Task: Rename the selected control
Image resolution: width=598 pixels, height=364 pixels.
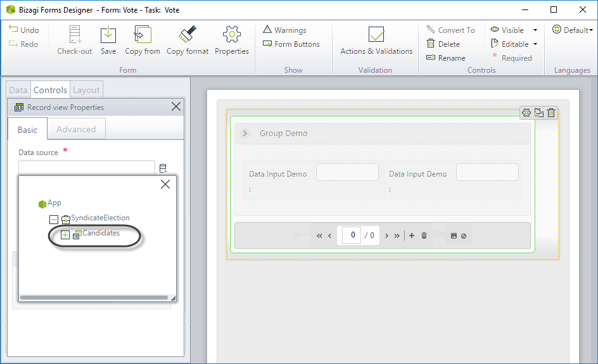Action: (x=446, y=58)
